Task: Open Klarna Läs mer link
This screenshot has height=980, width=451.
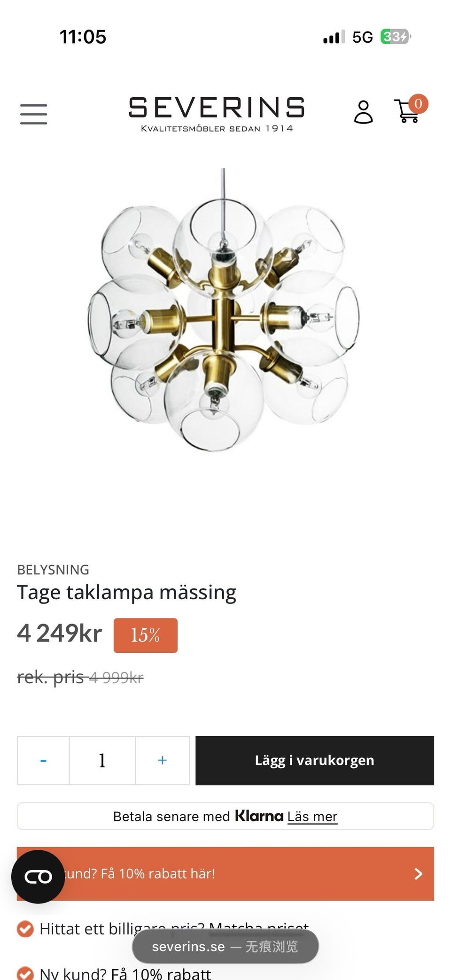Action: [312, 817]
